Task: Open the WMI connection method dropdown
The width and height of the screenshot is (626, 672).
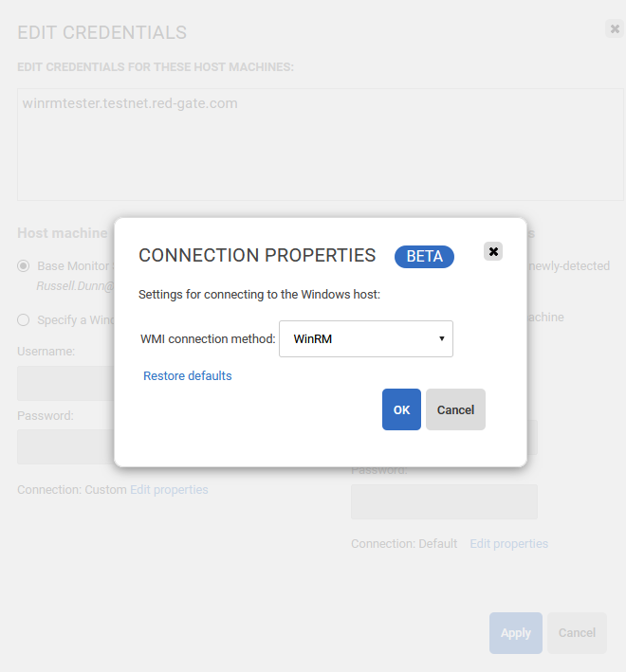Action: click(366, 338)
